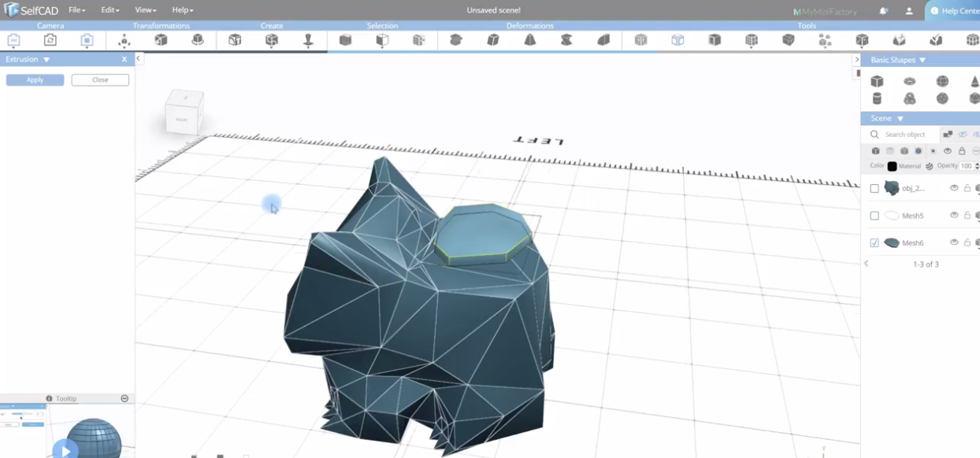Collapse the left panel with chevron
The width and height of the screenshot is (980, 458).
coord(138,59)
